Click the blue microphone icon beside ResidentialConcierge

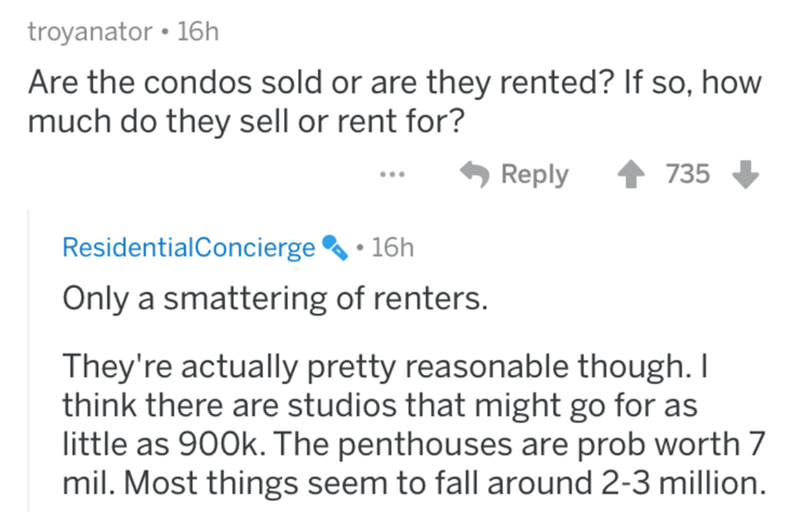coord(331,247)
